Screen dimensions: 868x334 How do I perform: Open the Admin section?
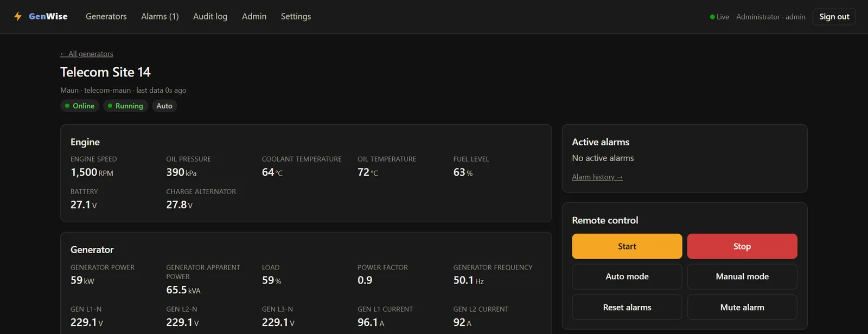(254, 16)
